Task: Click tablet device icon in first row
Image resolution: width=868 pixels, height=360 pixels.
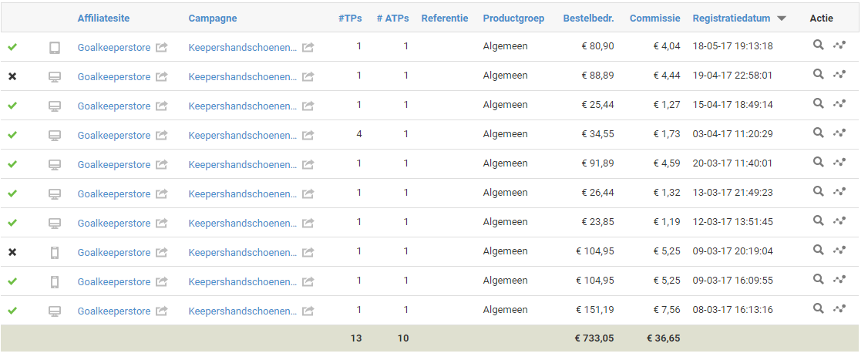Action: (x=54, y=48)
